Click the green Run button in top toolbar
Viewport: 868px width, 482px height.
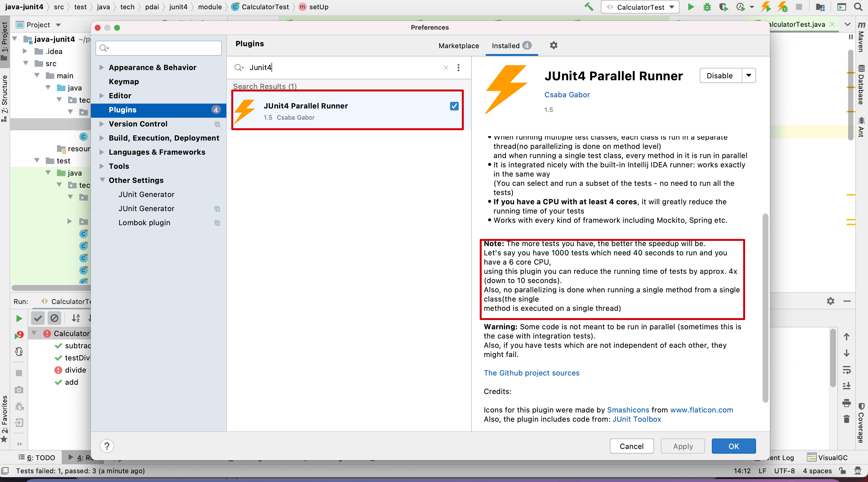click(690, 7)
